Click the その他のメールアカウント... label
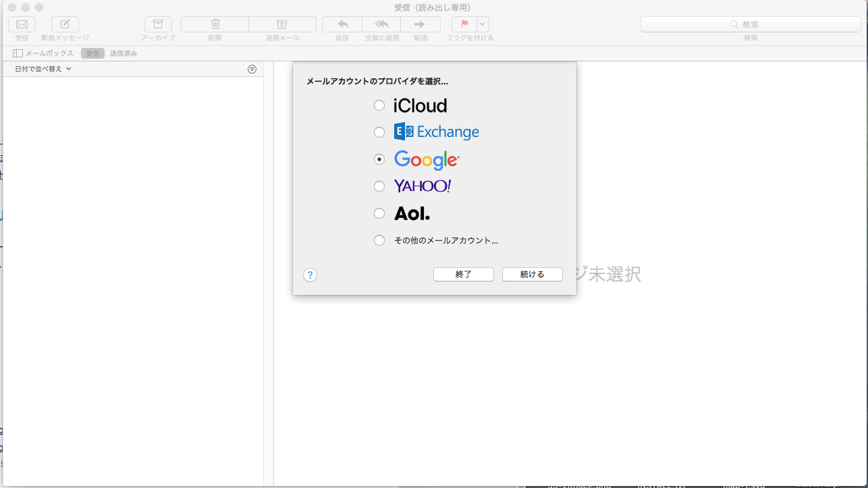 [x=446, y=240]
